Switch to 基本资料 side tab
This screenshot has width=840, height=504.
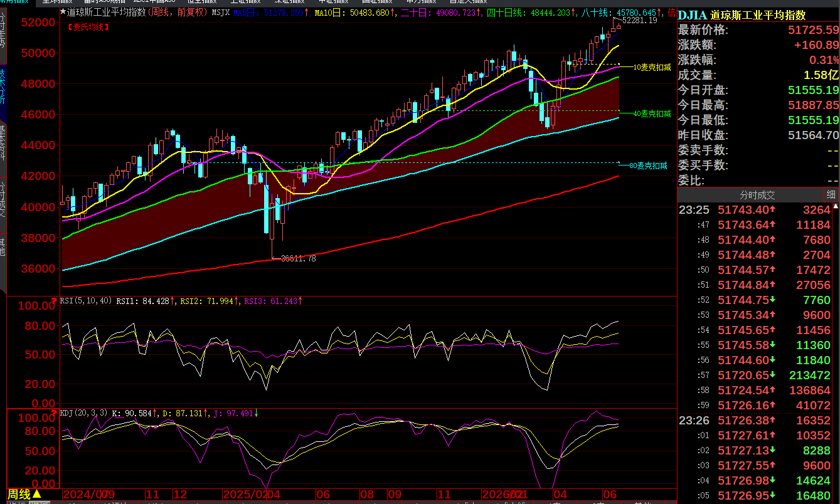[x=3, y=148]
